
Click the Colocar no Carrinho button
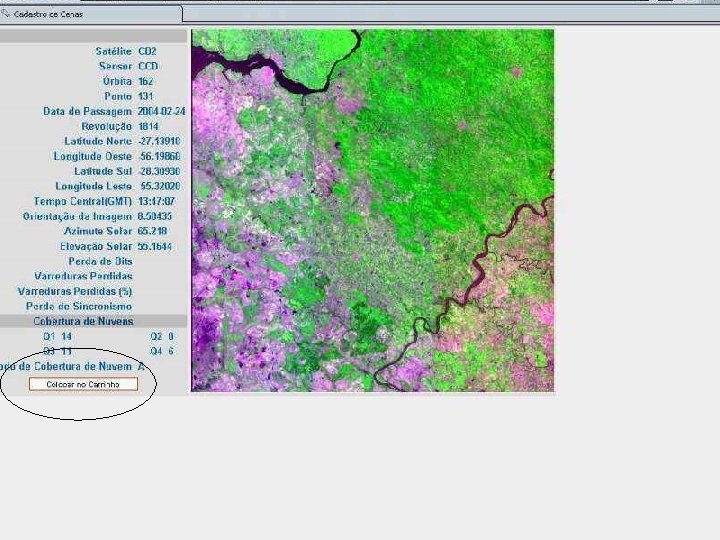[83, 384]
